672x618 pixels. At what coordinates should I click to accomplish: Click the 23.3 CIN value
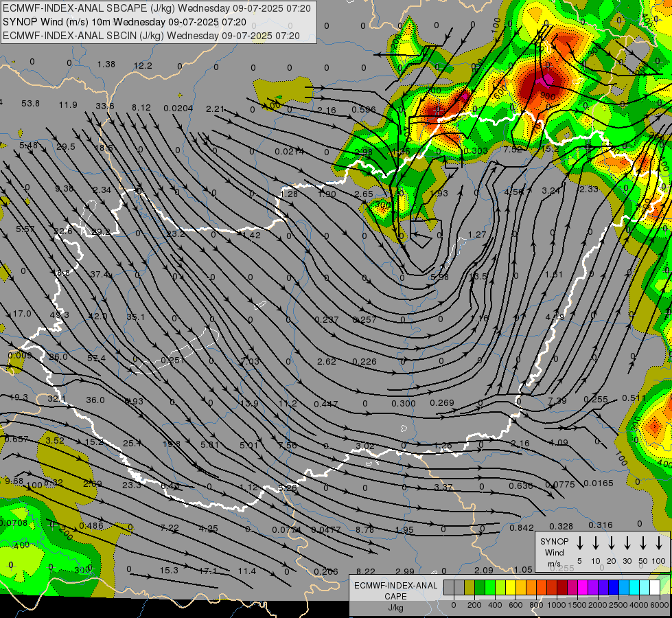pos(131,485)
